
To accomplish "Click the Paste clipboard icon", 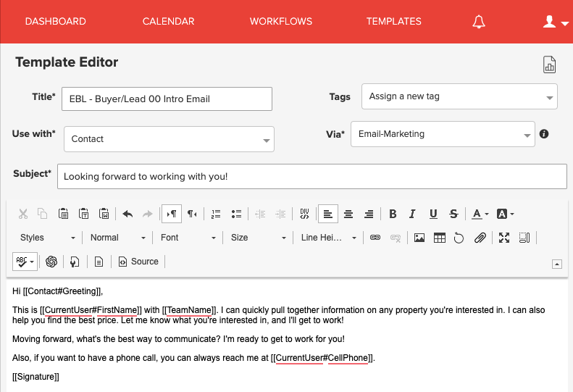I will [63, 214].
